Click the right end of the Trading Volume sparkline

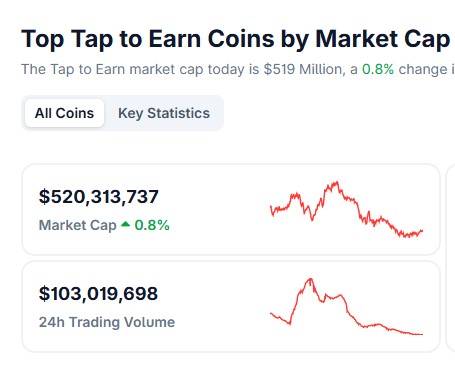[x=422, y=334]
